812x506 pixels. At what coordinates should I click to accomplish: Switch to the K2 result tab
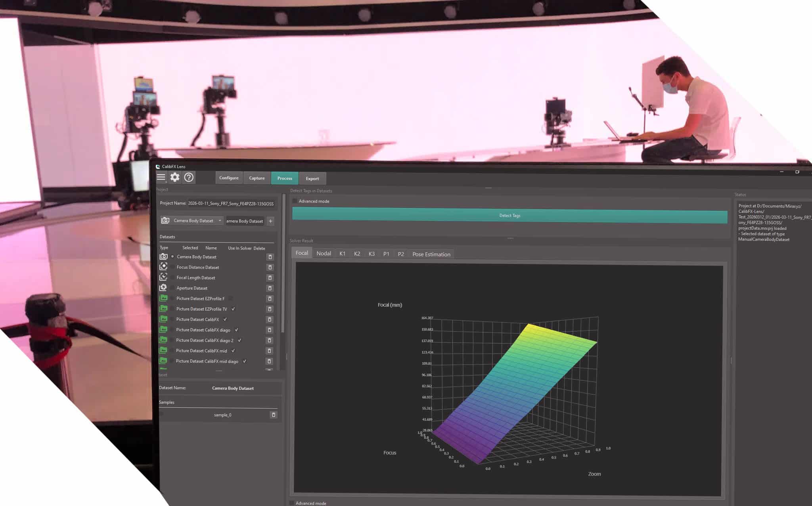(x=357, y=254)
